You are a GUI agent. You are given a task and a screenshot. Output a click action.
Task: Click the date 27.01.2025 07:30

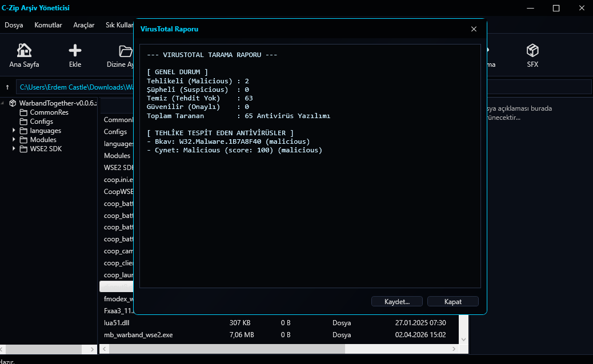point(420,323)
